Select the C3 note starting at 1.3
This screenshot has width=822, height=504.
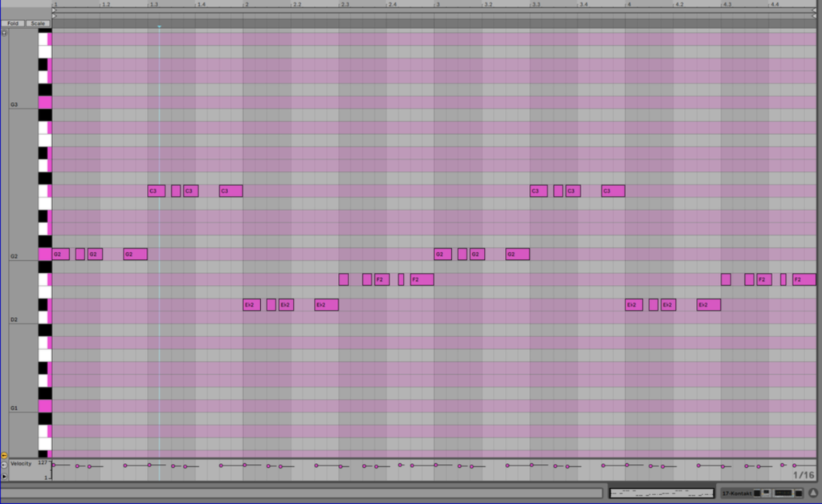[157, 191]
